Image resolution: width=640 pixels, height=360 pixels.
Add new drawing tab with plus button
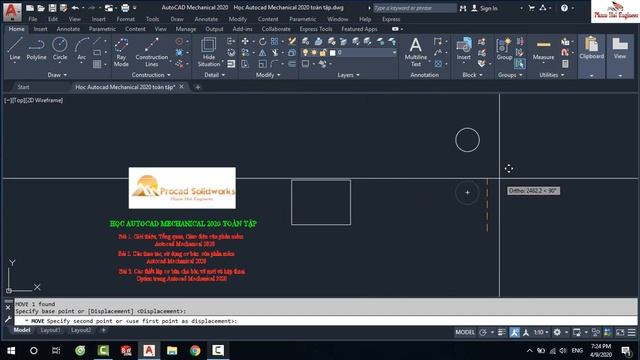pos(198,87)
